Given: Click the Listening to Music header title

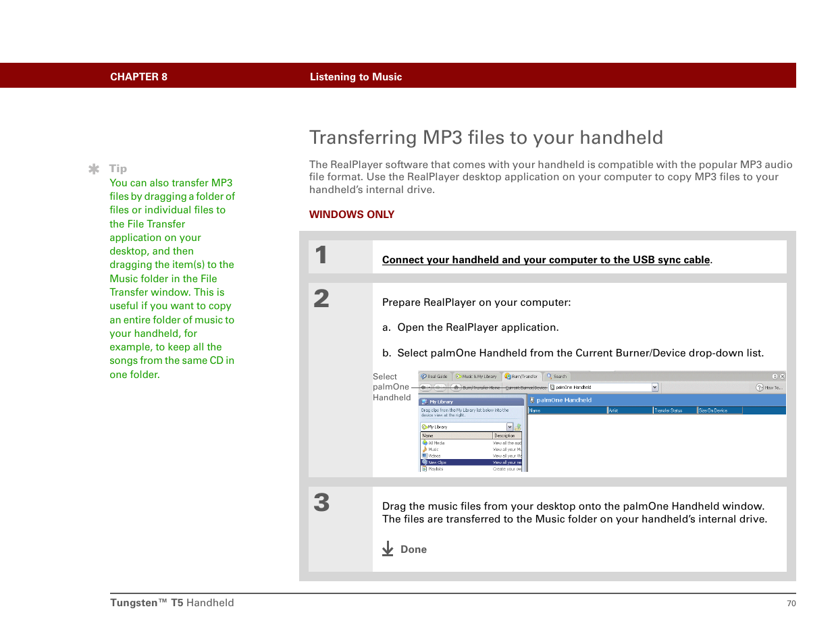Looking at the screenshot, I should [x=356, y=77].
